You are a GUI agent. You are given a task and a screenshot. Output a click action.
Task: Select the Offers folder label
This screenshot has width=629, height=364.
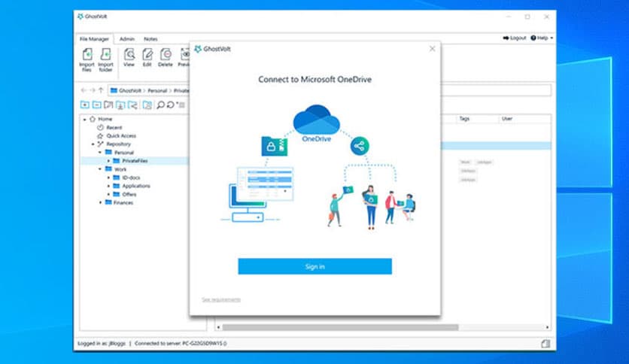tap(129, 195)
